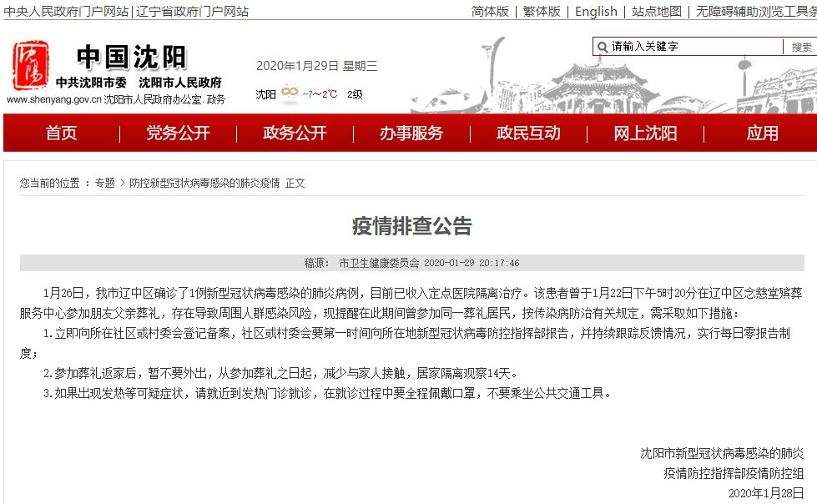Open the 首页 navigation tab
Viewport: 817px width, 504px height.
point(62,134)
